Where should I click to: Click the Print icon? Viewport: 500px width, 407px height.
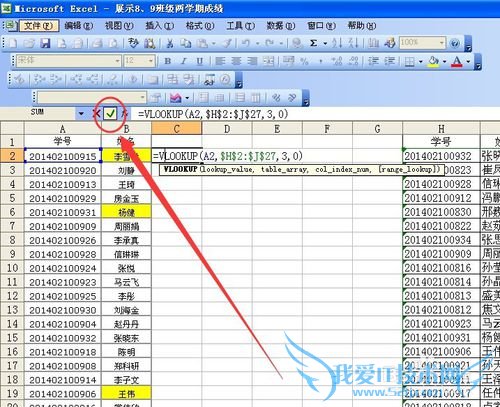tap(97, 43)
